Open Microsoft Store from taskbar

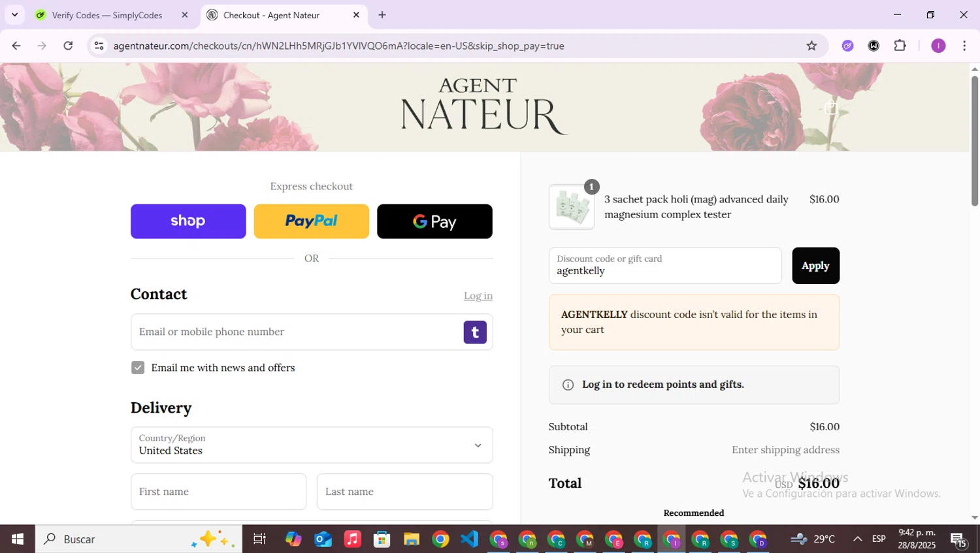coord(382,539)
